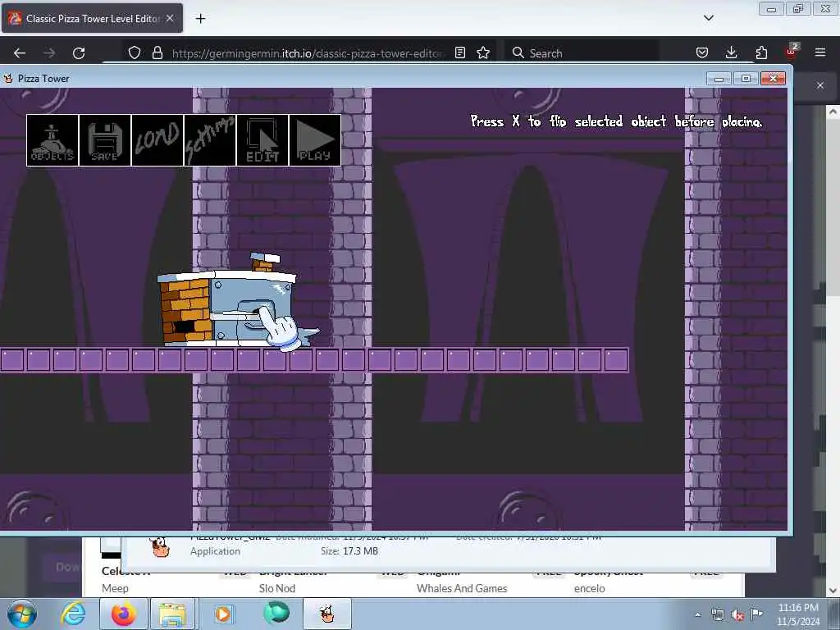
Task: Switch to the Pizza Tower game taskbar button
Action: point(327,614)
